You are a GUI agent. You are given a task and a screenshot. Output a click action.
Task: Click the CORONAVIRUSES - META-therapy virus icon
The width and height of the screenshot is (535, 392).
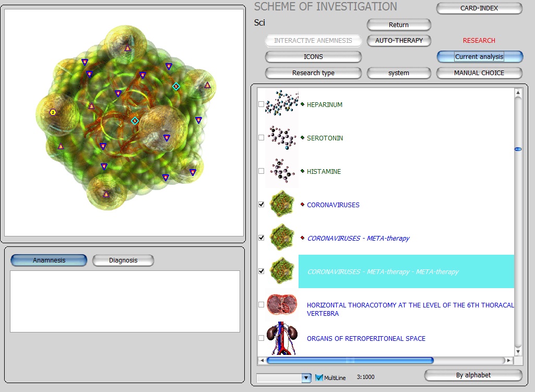(x=282, y=238)
